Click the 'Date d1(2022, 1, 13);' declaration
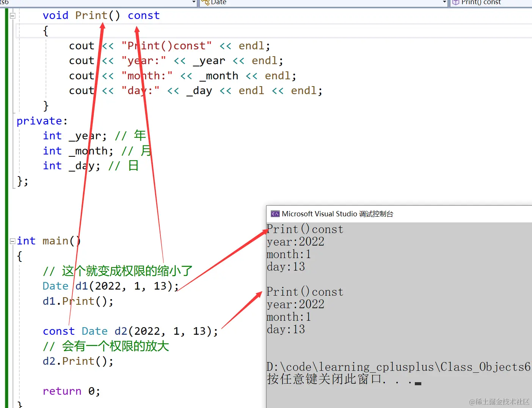The image size is (532, 408). 111,286
